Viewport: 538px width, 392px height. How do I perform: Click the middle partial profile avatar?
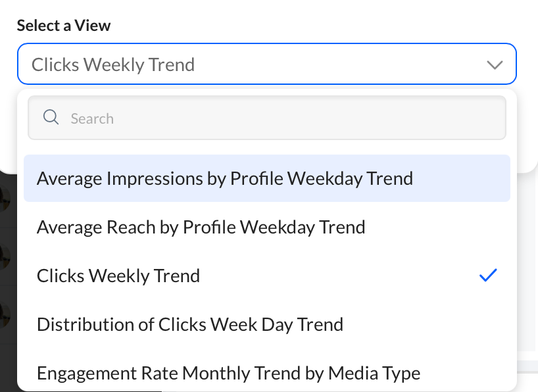click(5, 257)
